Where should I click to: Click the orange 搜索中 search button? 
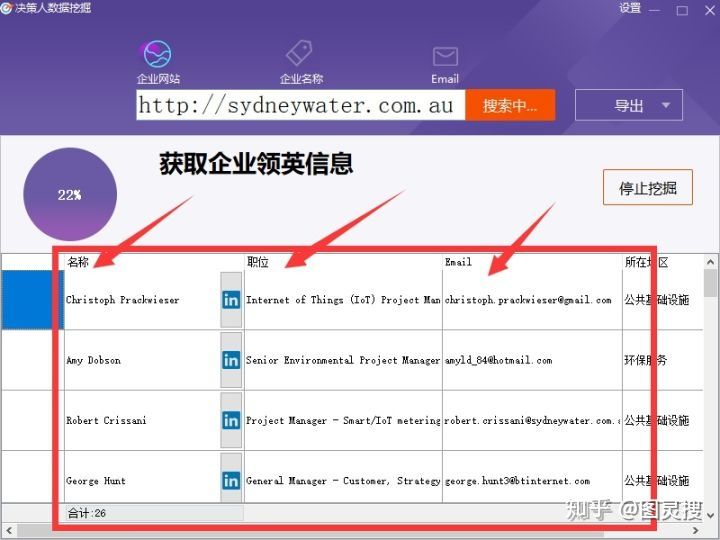point(510,105)
